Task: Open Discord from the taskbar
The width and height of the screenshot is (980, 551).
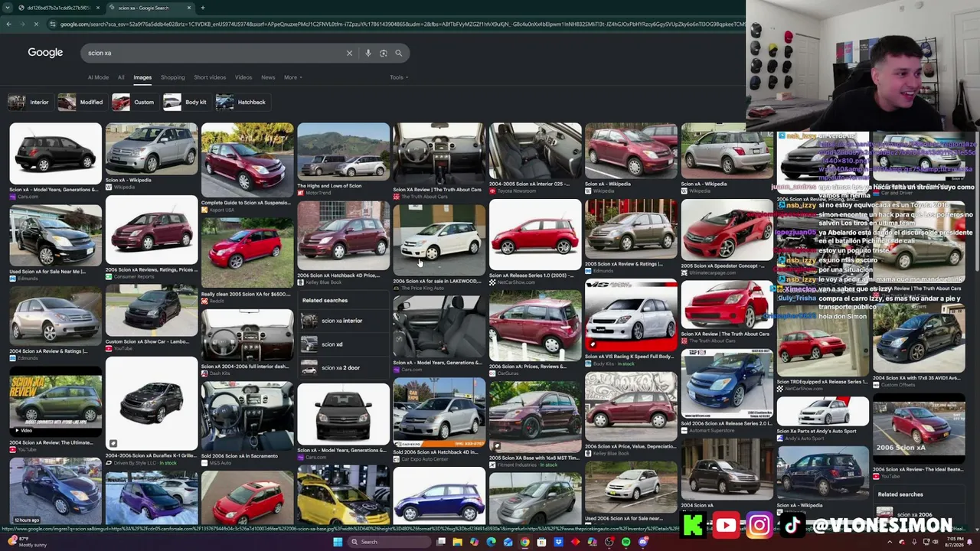Action: tap(642, 542)
